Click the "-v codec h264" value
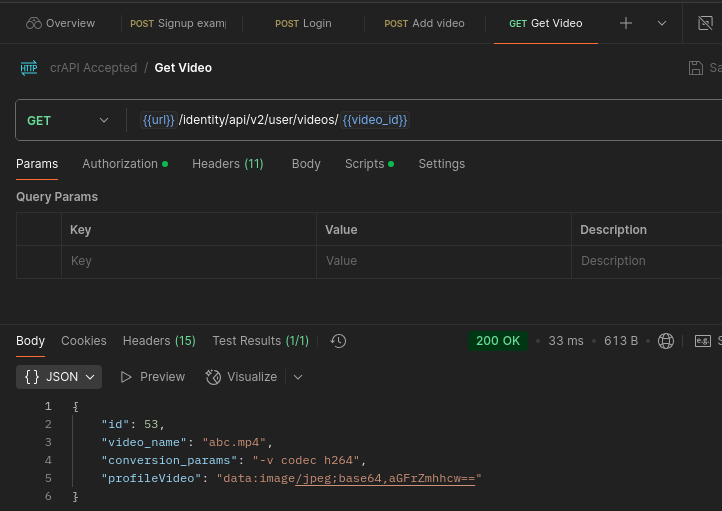Viewport: 722px width, 511px height. 306,460
